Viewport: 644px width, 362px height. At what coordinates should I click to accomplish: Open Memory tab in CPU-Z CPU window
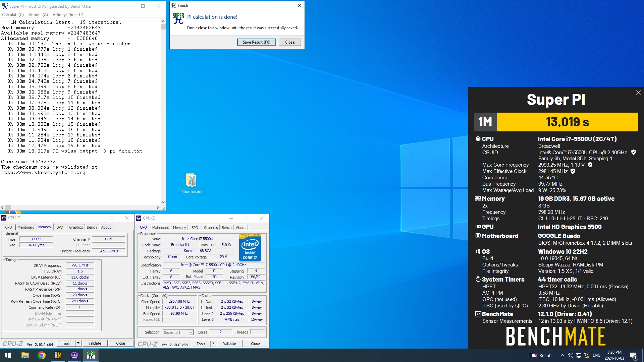[x=179, y=228]
